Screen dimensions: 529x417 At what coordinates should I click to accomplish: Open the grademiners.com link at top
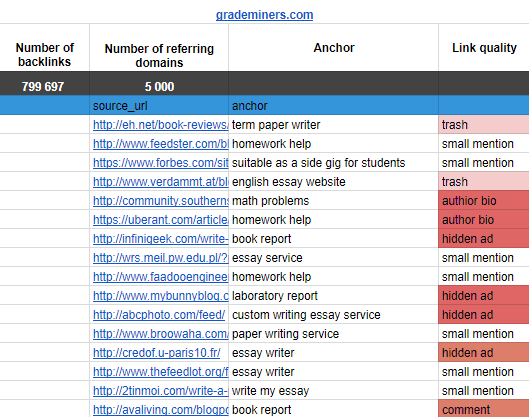pos(264,15)
